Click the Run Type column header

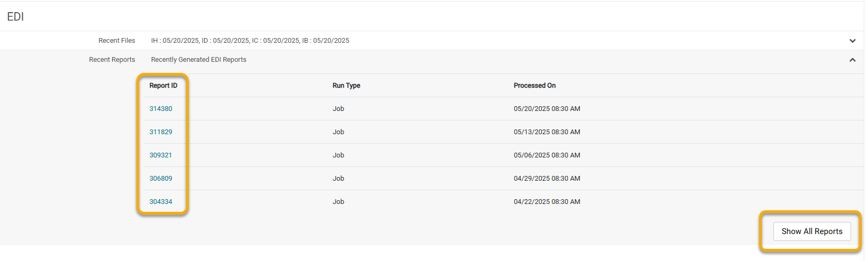[346, 86]
